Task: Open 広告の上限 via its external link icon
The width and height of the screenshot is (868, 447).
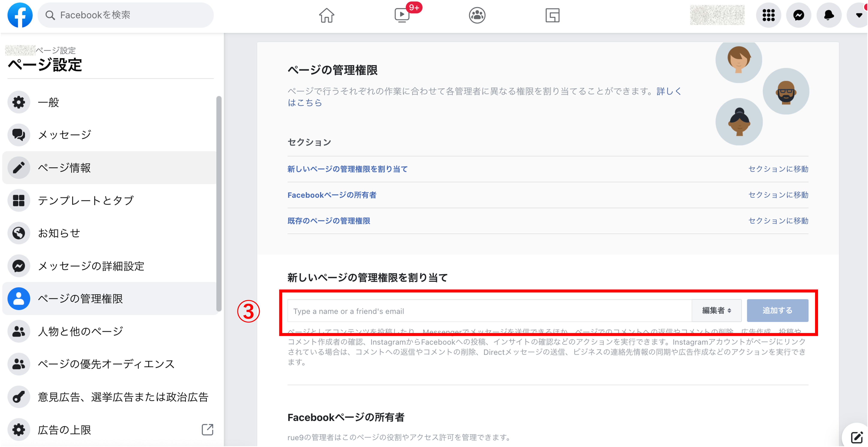Action: coord(208,429)
